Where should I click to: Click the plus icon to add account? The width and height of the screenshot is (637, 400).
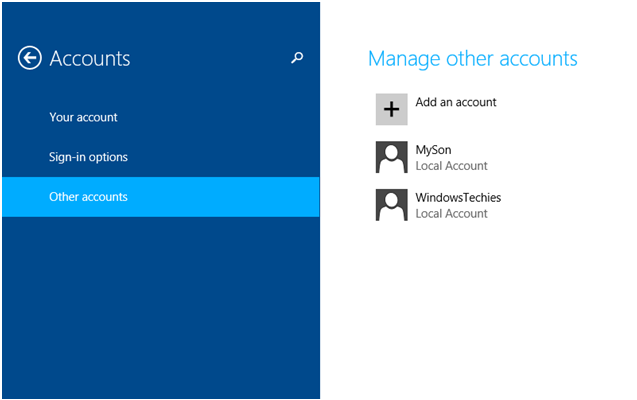[x=391, y=109]
